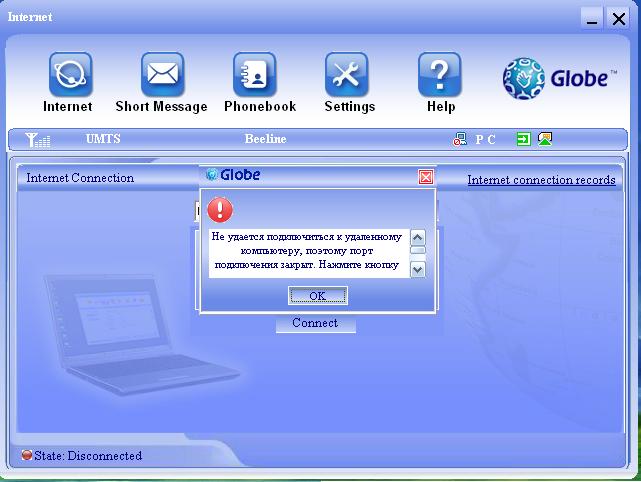641x482 pixels.
Task: Click the small Globe icon in the dialog title
Action: click(211, 175)
